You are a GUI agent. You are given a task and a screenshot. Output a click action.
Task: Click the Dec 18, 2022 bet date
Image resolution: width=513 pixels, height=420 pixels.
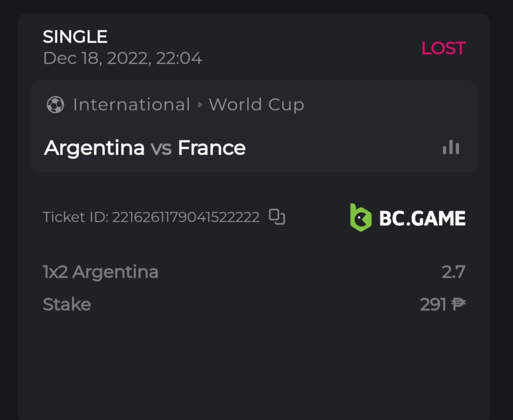pyautogui.click(x=122, y=59)
